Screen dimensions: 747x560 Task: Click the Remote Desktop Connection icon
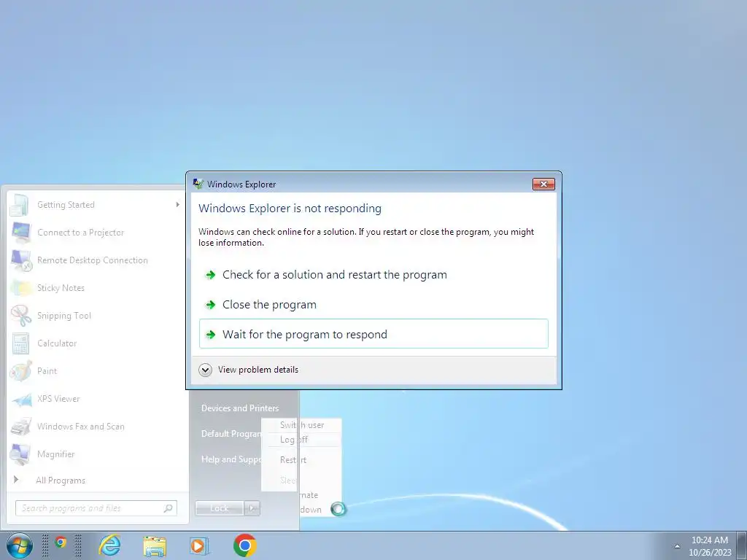point(21,260)
